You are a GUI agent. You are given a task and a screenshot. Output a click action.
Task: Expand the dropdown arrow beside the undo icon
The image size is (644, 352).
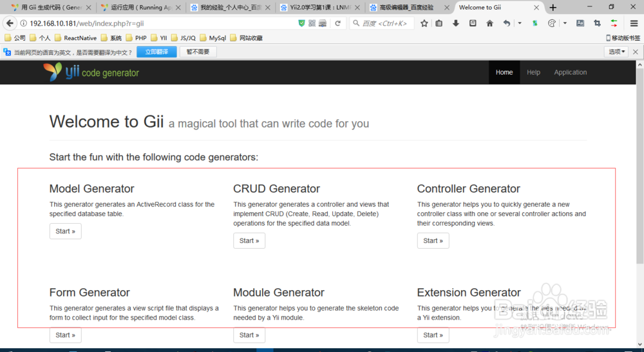tap(520, 23)
